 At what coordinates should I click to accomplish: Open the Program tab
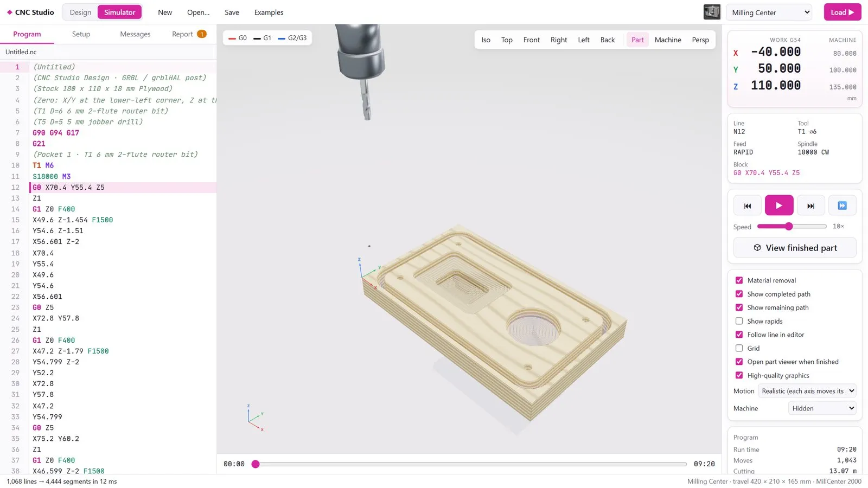(27, 34)
